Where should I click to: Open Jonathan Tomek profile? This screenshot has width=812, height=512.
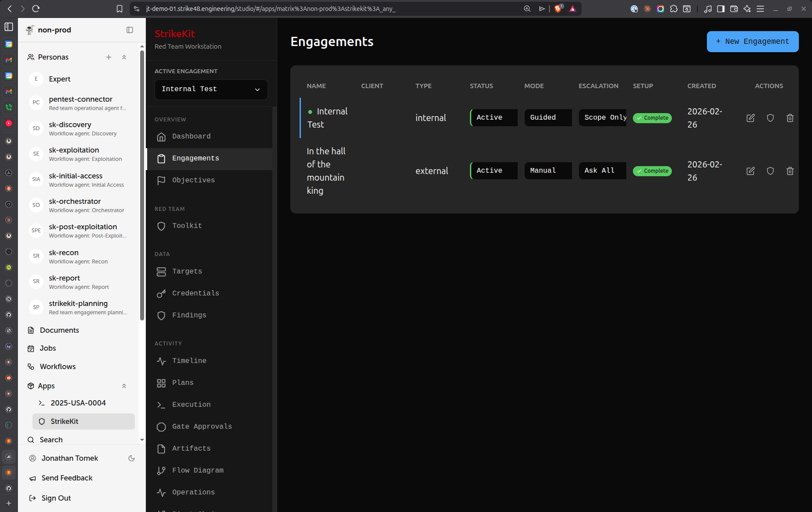pyautogui.click(x=70, y=458)
